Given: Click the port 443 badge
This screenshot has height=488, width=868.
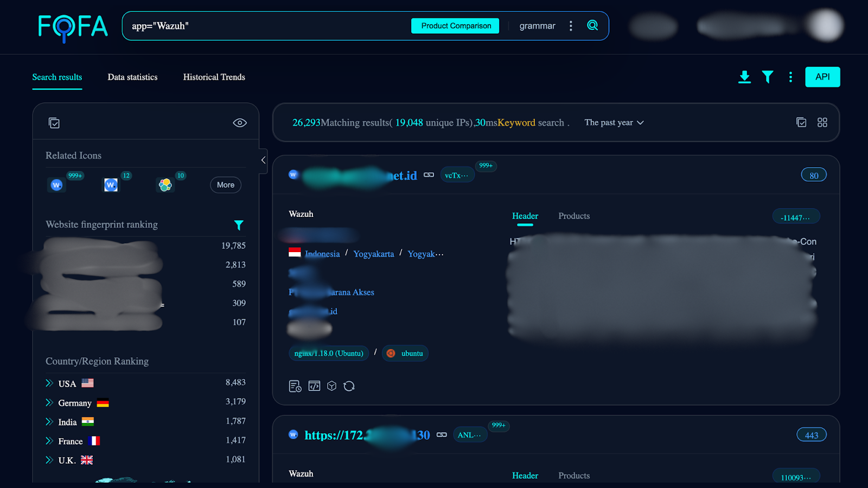Looking at the screenshot, I should tap(812, 435).
